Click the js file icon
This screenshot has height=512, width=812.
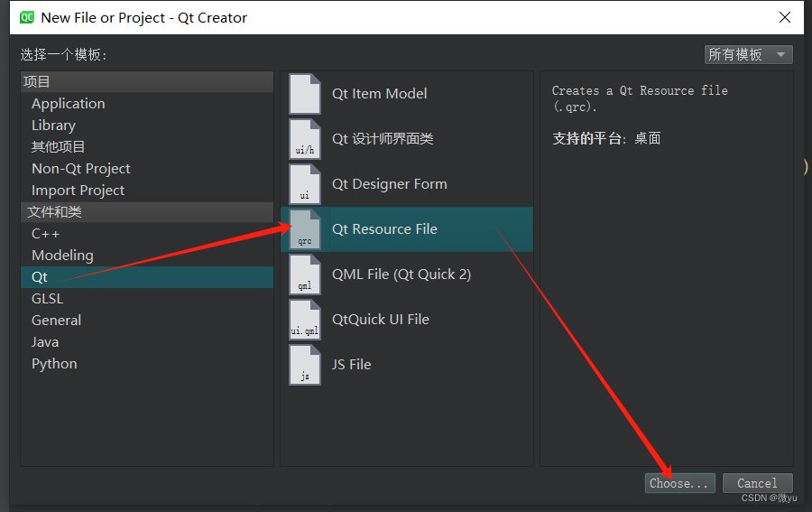coord(305,364)
